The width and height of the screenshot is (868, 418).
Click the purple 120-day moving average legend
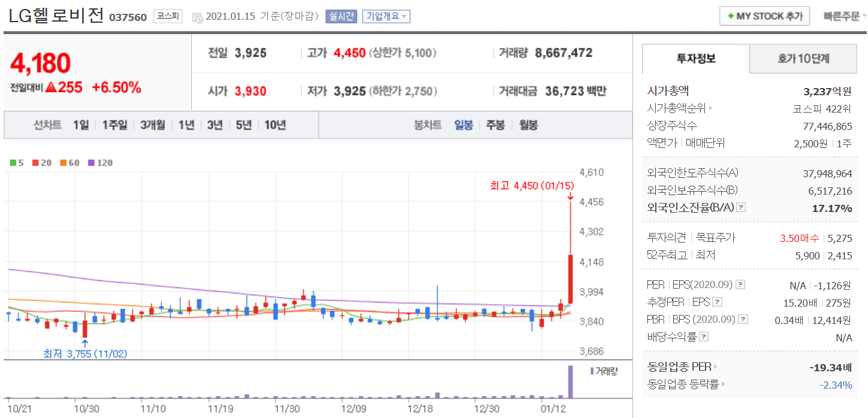tap(100, 163)
